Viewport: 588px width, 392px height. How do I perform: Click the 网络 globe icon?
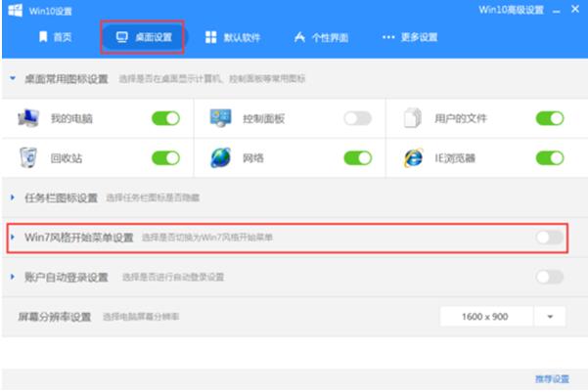point(220,157)
